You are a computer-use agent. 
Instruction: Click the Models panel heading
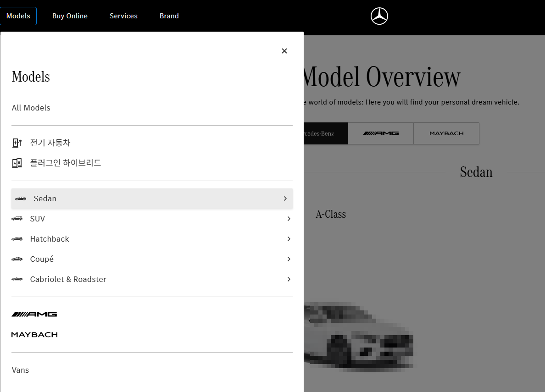[31, 77]
